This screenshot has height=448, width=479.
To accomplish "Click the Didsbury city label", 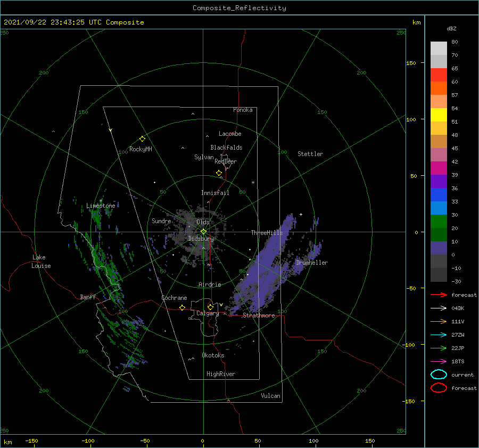I will pos(201,239).
